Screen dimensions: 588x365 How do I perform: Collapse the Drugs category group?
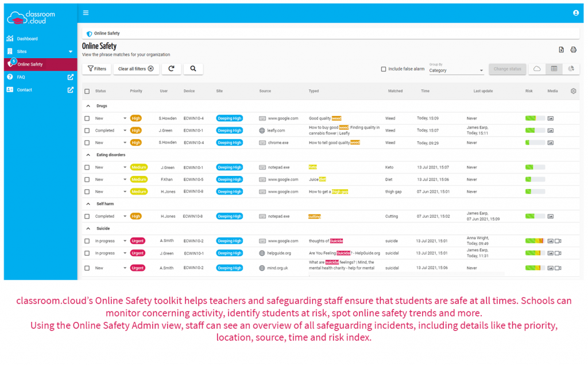pyautogui.click(x=88, y=106)
